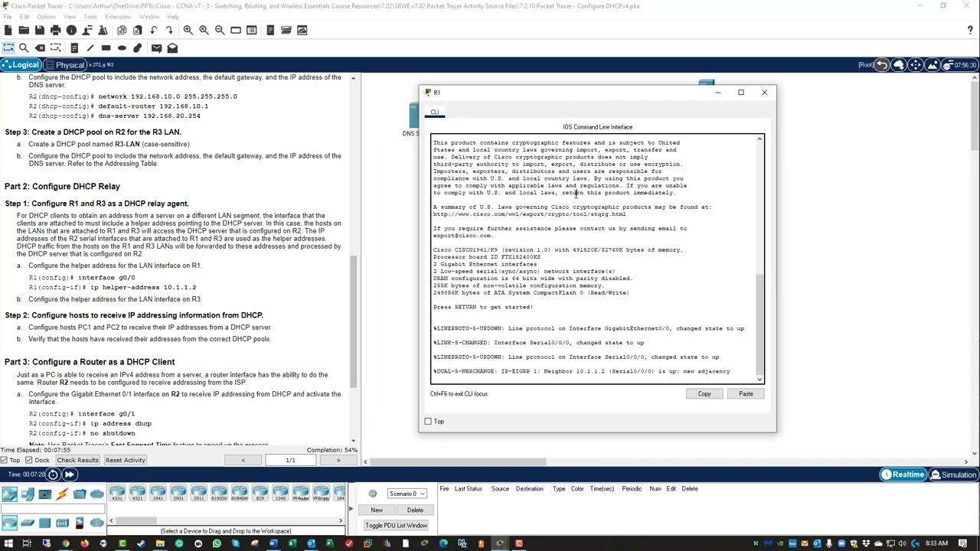The image size is (980, 551).
Task: Select the 2911 router device
Action: [x=198, y=493]
